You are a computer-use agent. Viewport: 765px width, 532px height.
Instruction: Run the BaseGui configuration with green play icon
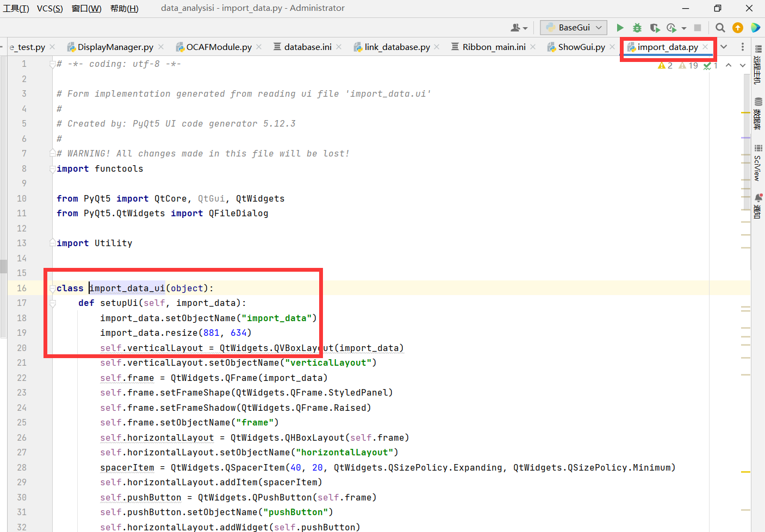620,28
